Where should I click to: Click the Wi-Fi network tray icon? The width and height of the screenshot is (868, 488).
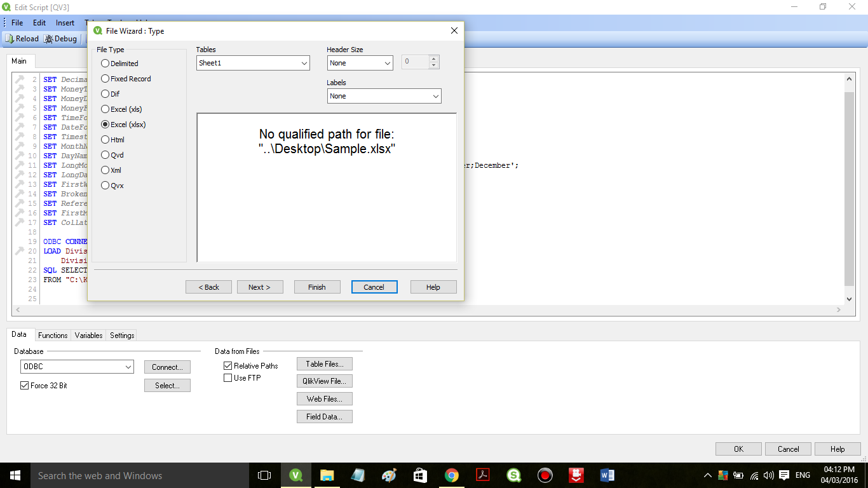[754, 475]
